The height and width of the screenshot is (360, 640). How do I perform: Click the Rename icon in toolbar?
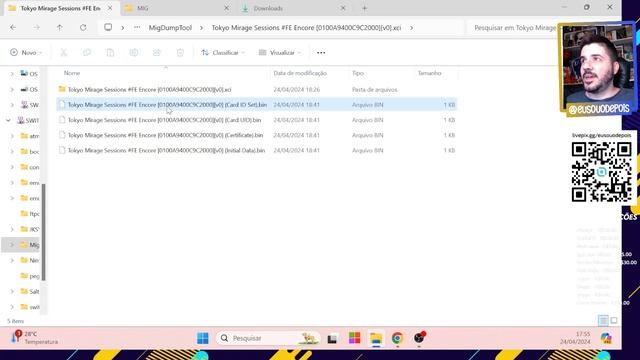click(x=133, y=53)
